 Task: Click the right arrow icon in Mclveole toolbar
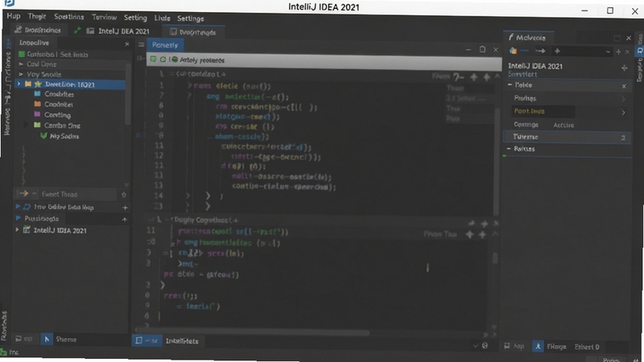point(540,51)
